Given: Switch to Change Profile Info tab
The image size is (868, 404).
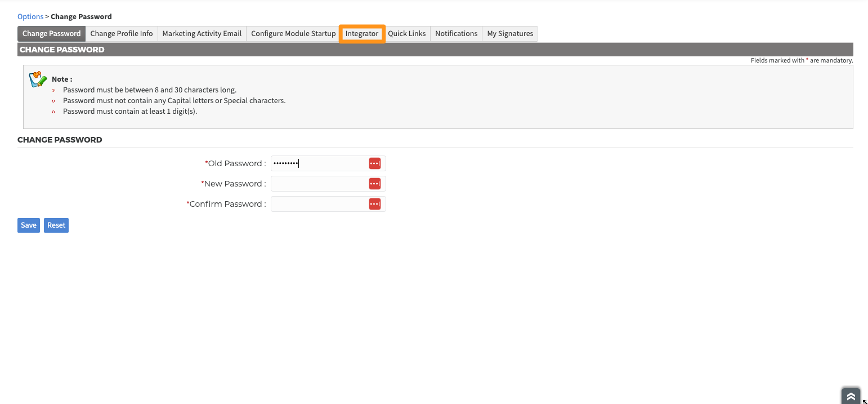Looking at the screenshot, I should pyautogui.click(x=122, y=34).
